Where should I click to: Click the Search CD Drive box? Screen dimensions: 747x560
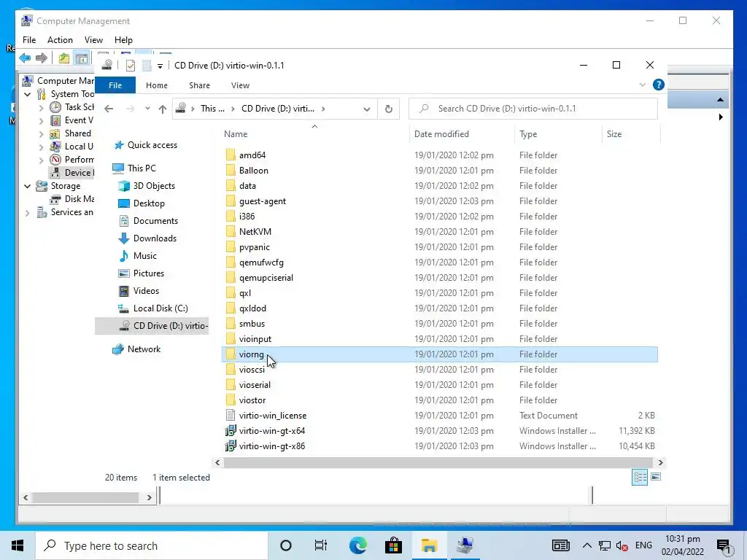pos(533,109)
